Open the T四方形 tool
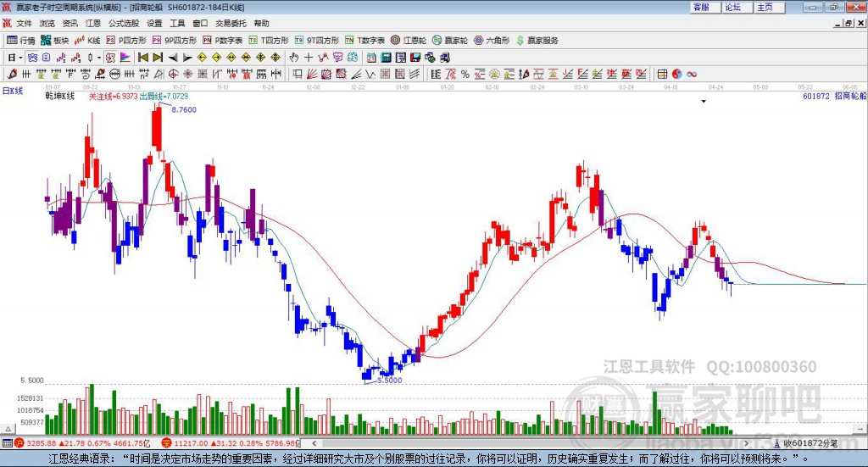Viewport: 868px width, 467px height. tap(269, 41)
